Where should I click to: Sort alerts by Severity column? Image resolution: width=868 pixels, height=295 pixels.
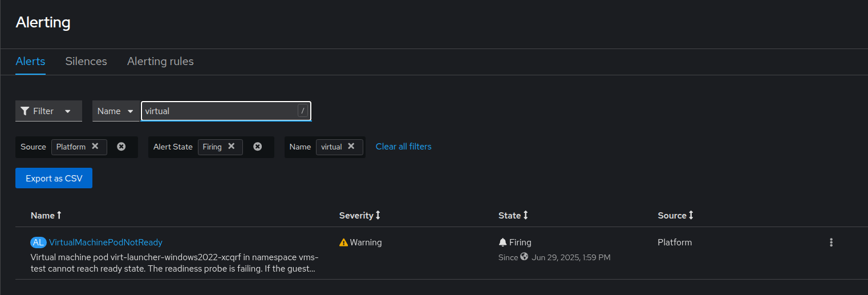point(360,215)
